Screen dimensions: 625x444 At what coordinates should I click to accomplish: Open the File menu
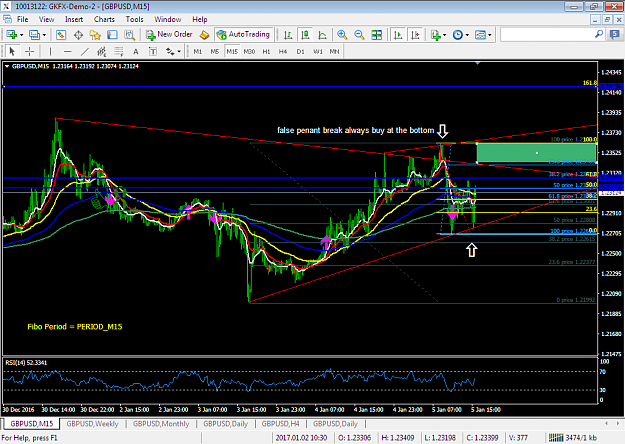(22, 19)
